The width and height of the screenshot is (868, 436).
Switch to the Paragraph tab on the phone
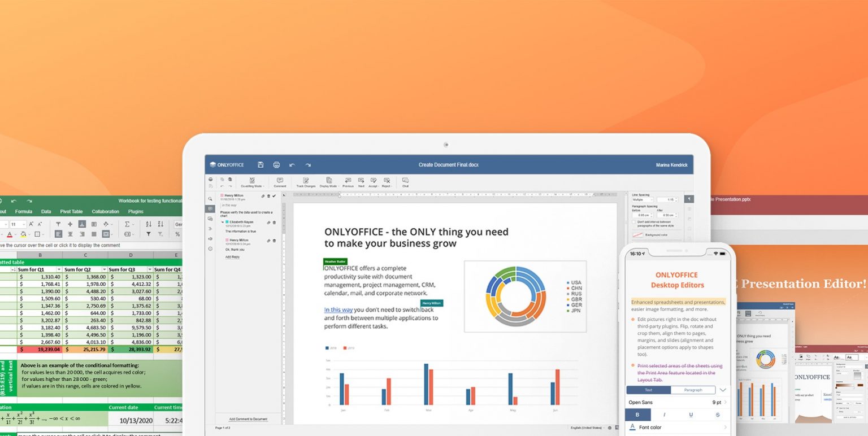coord(693,390)
